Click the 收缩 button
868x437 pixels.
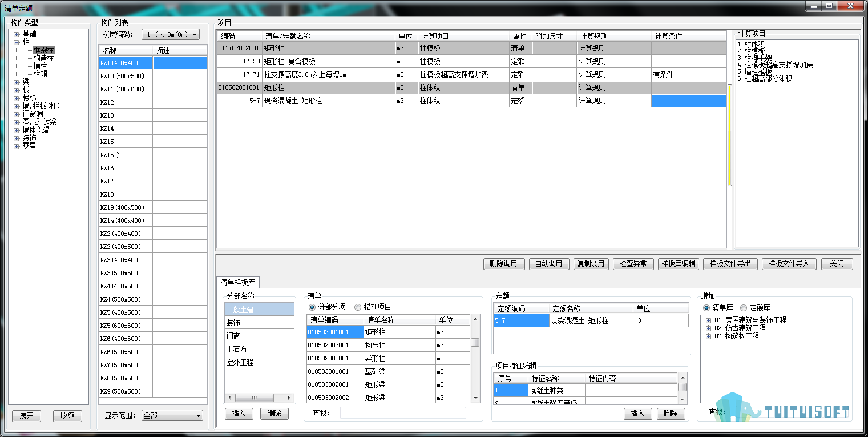67,416
